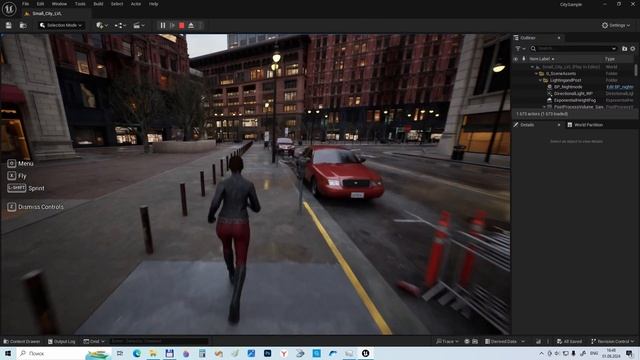Click the Outliner vertical scrollbar
This screenshot has width=640, height=360.
tap(636, 70)
